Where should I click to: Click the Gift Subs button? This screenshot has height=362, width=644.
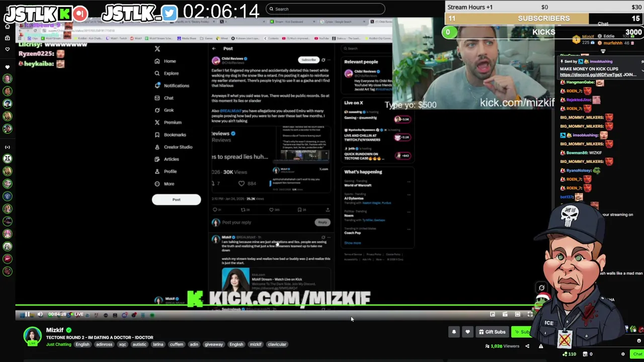[492, 332]
